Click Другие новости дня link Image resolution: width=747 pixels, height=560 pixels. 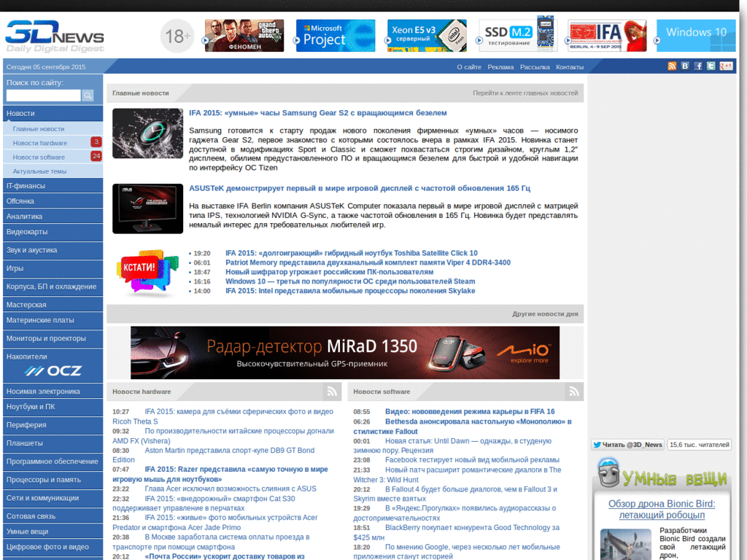pyautogui.click(x=545, y=314)
